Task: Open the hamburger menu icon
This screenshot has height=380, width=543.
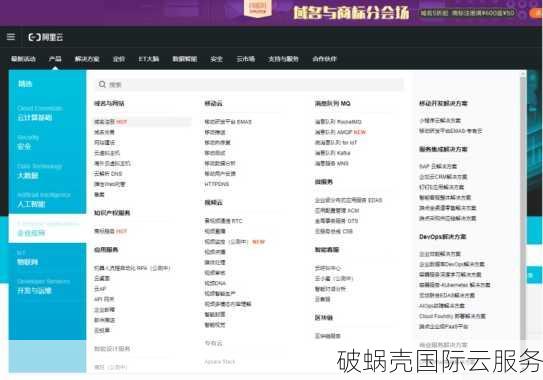Action: (x=11, y=37)
